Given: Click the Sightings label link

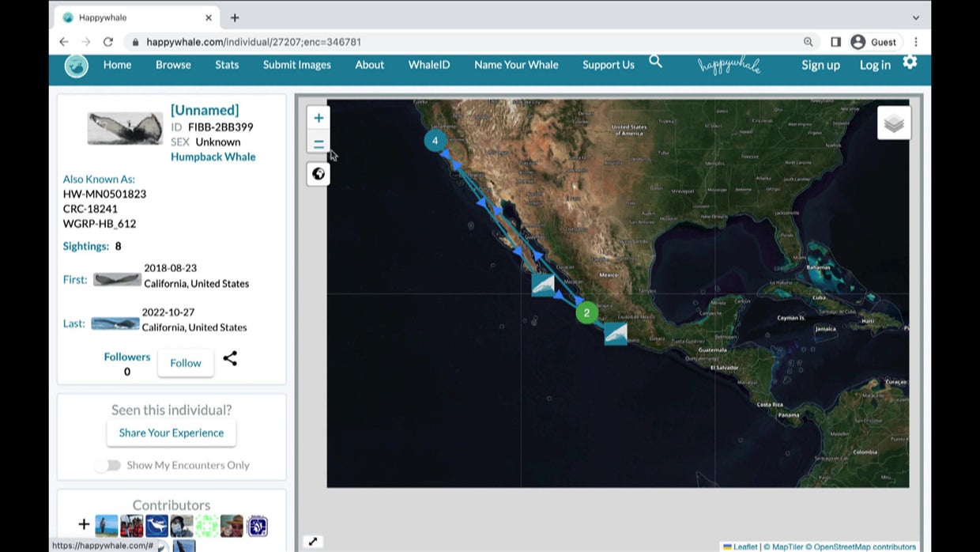Looking at the screenshot, I should click(86, 246).
